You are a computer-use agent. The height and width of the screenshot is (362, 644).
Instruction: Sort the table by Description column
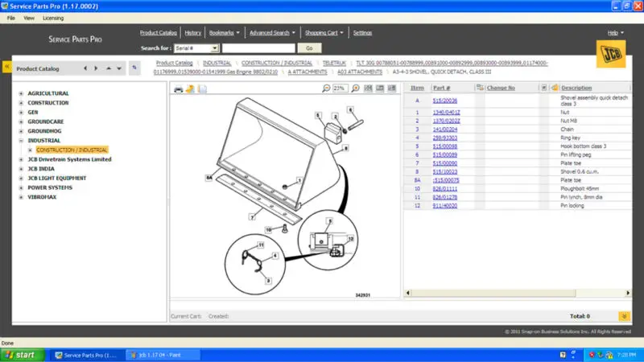tap(576, 88)
